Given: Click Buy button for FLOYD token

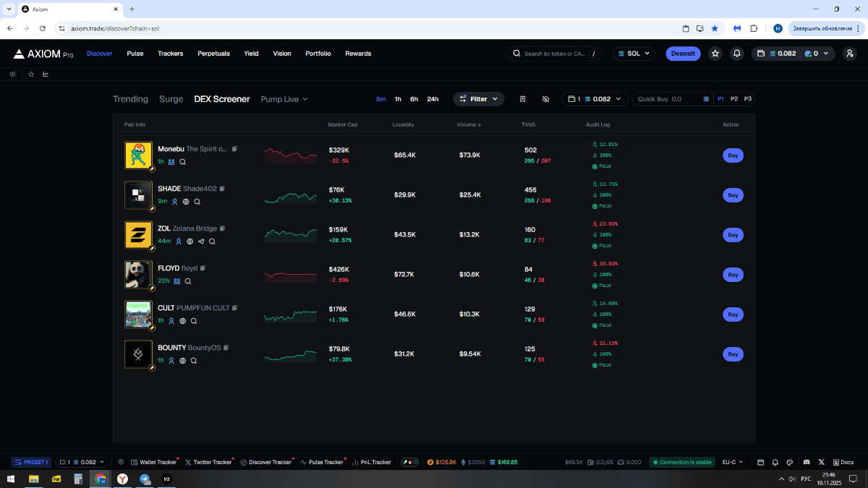Looking at the screenshot, I should tap(732, 275).
